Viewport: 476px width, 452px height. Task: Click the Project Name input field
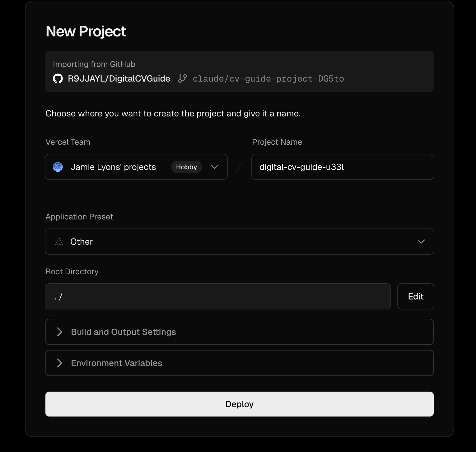pyautogui.click(x=343, y=167)
